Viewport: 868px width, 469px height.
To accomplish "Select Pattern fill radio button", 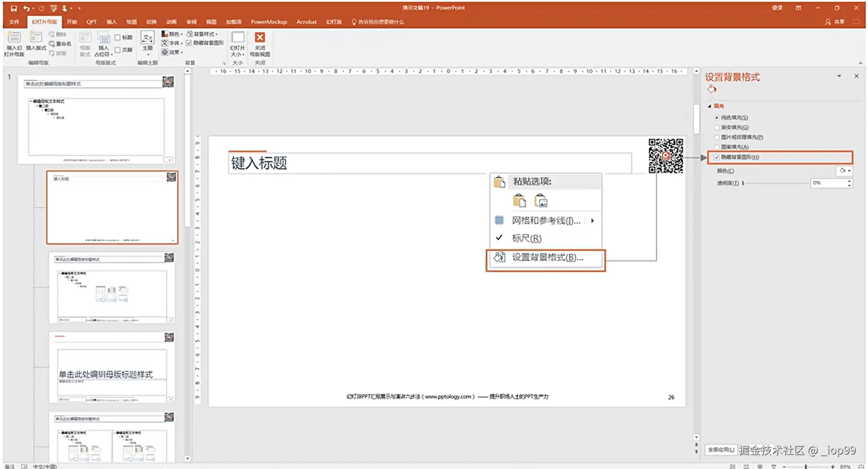I will click(x=717, y=147).
